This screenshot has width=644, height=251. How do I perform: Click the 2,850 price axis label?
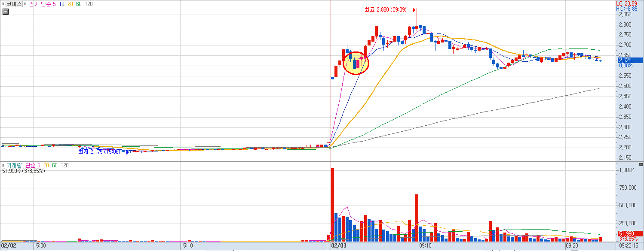coord(626,14)
